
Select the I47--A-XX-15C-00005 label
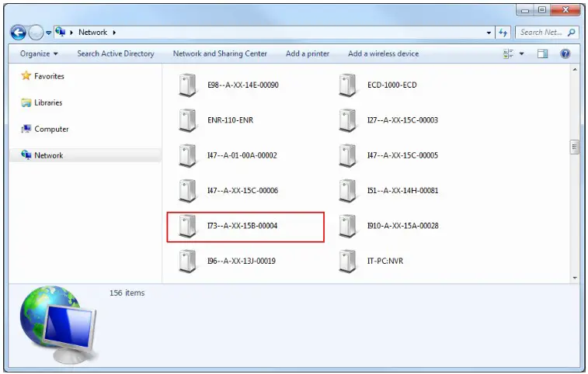tap(402, 155)
